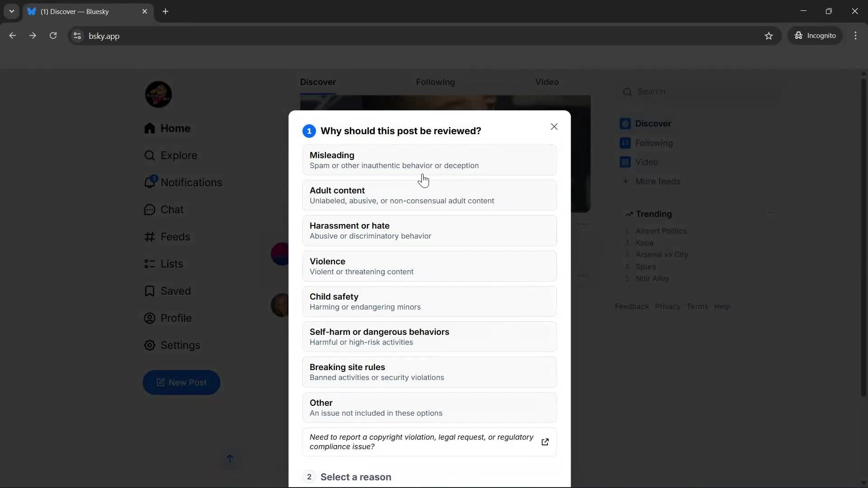Viewport: 868px width, 488px height.
Task: Open the Trending options menu
Action: click(x=771, y=212)
